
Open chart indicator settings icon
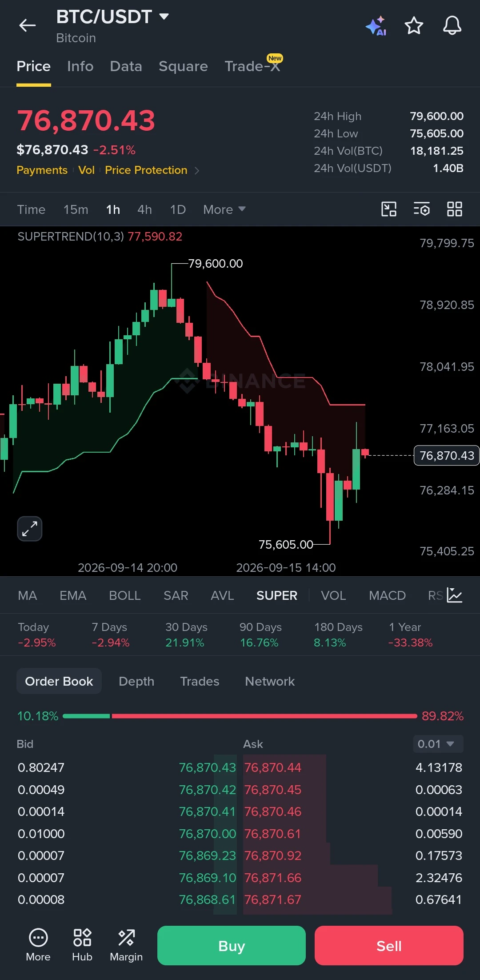tap(422, 209)
